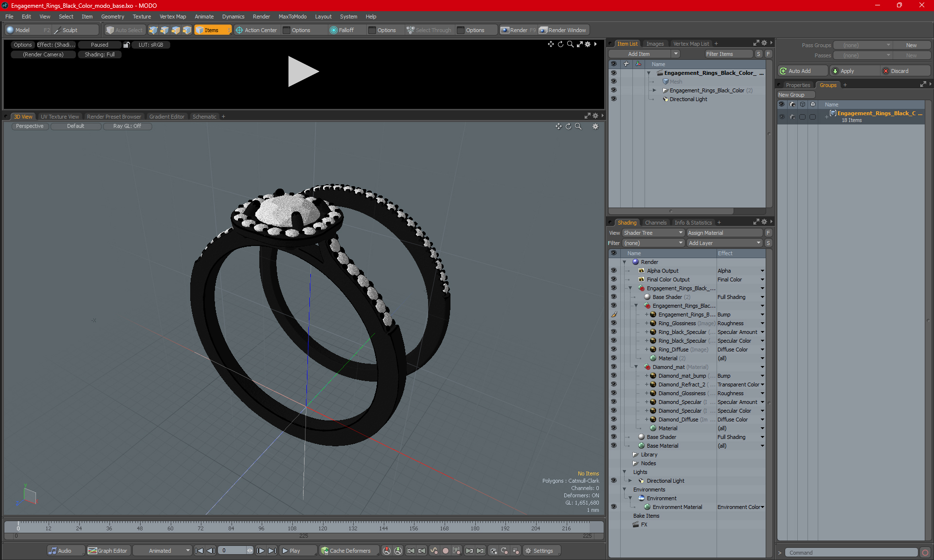Click the command history round button
The height and width of the screenshot is (560, 934).
(925, 553)
